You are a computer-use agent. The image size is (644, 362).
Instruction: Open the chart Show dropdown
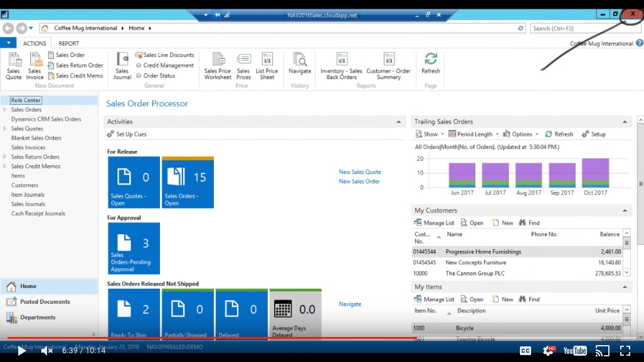430,134
